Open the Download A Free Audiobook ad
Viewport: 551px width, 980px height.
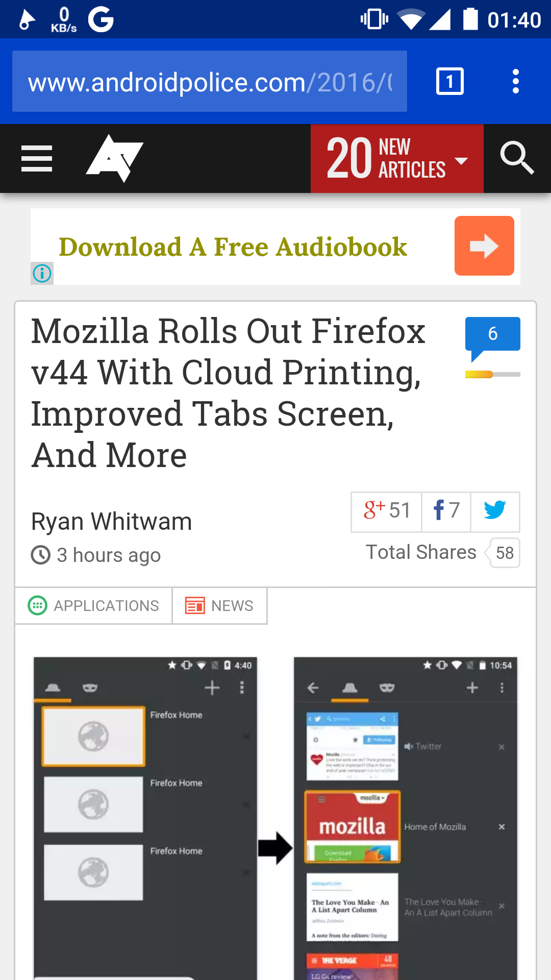click(x=233, y=247)
